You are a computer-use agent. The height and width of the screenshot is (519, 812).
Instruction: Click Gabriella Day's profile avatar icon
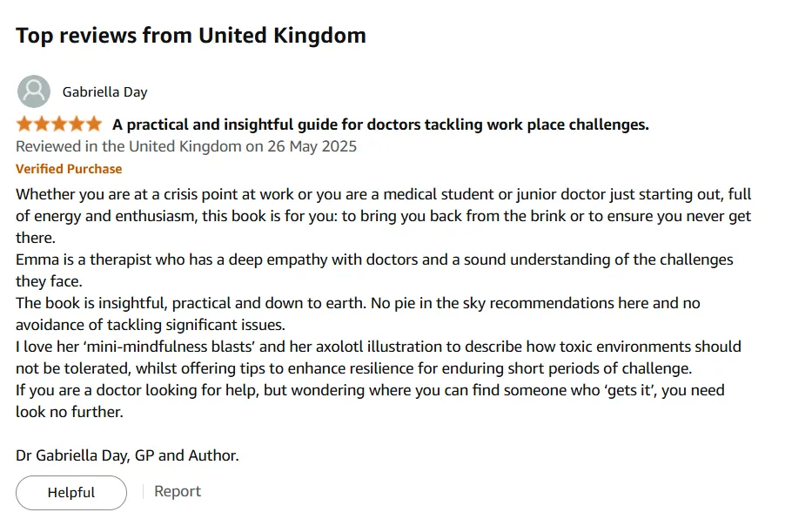pos(34,91)
